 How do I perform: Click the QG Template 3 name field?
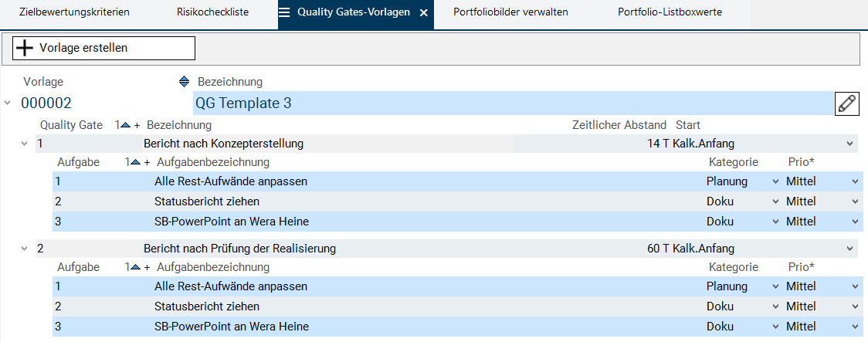[510, 103]
